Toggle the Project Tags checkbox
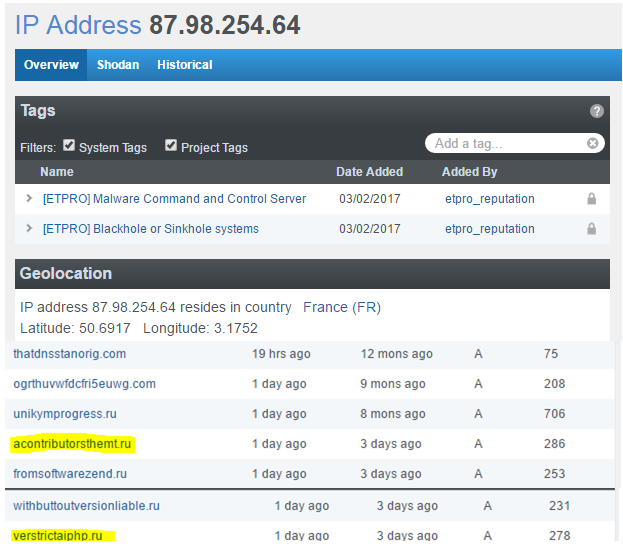The height and width of the screenshot is (549, 623). (171, 146)
